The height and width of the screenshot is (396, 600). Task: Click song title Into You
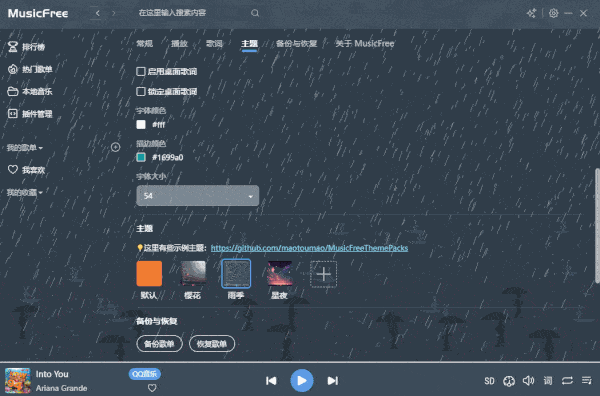52,374
